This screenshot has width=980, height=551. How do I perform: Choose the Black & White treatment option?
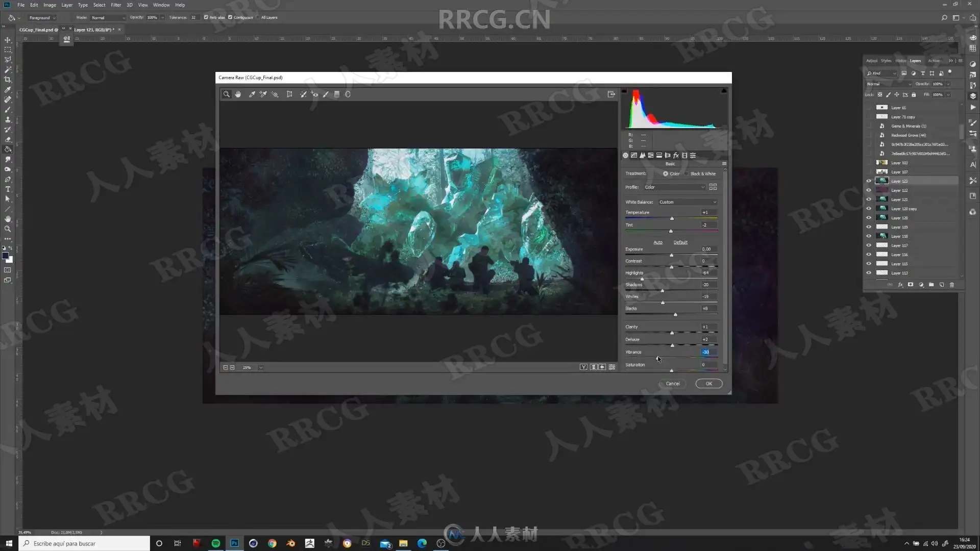pyautogui.click(x=688, y=174)
